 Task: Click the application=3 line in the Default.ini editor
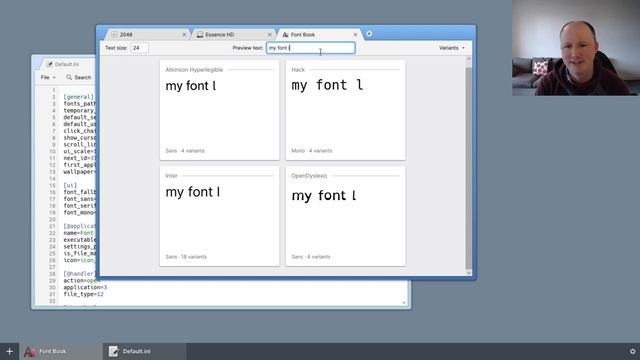click(x=85, y=287)
